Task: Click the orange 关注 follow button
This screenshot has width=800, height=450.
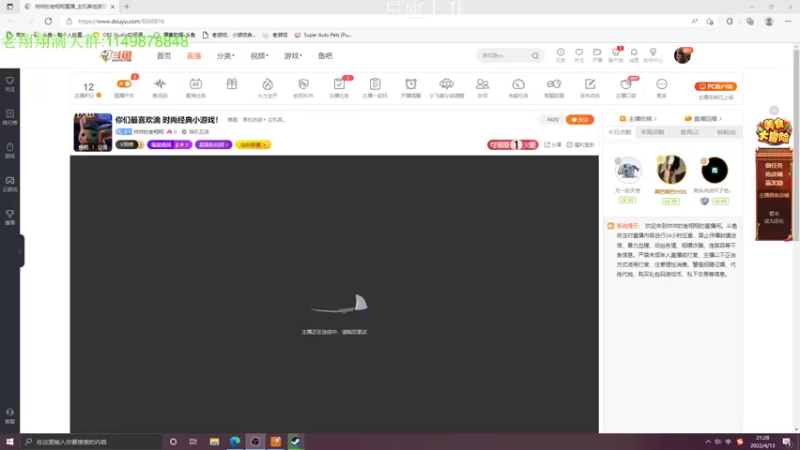Action: pyautogui.click(x=580, y=119)
